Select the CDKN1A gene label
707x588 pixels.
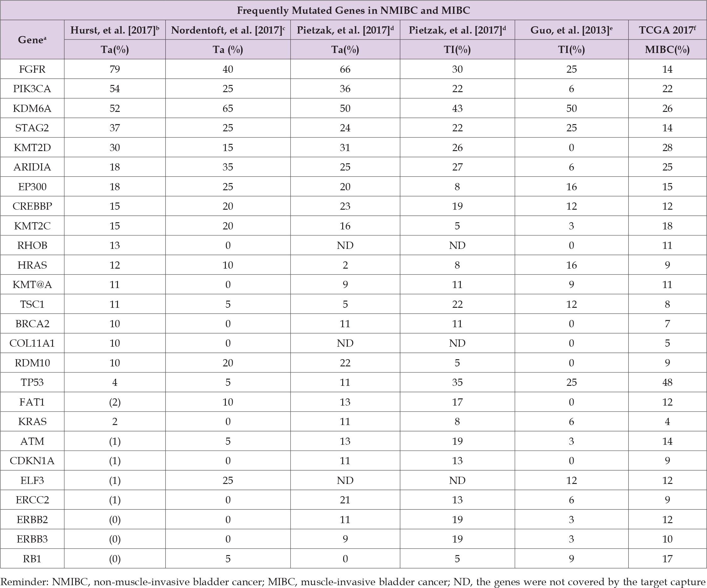pos(32,461)
